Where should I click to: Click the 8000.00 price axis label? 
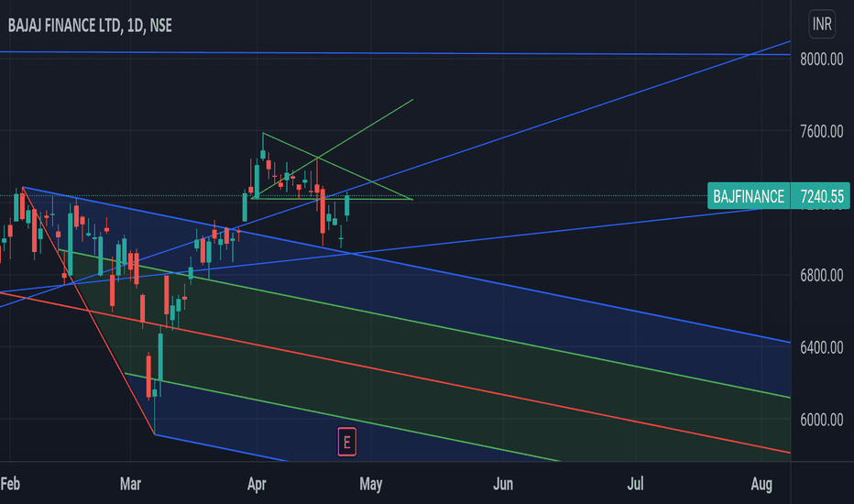click(821, 59)
